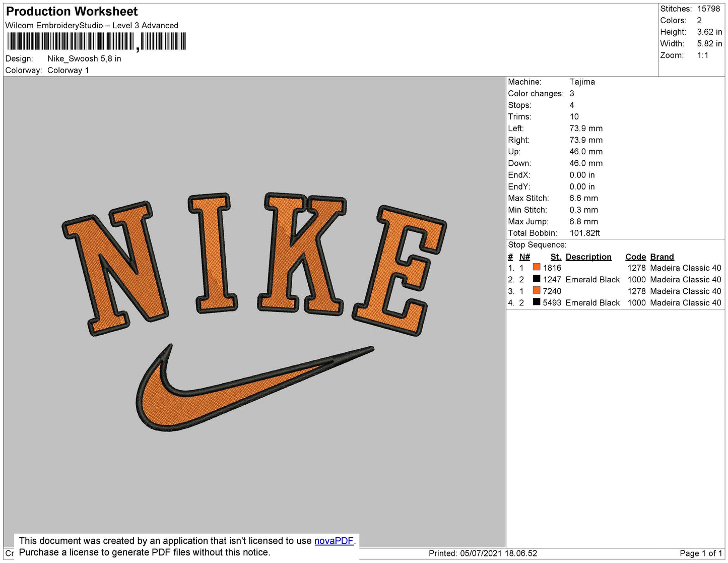The width and height of the screenshot is (728, 563).
Task: Click orange swatch for thread 7240
Action: pos(537,290)
